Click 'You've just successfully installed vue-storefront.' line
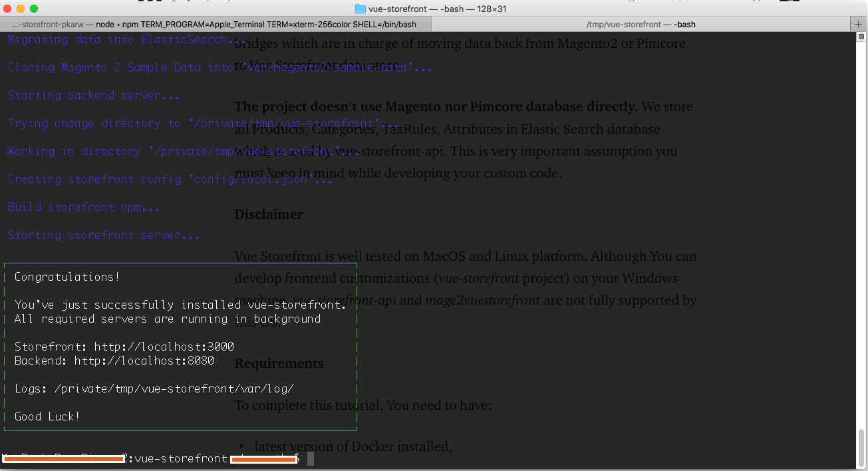The width and height of the screenshot is (868, 471). coord(180,305)
